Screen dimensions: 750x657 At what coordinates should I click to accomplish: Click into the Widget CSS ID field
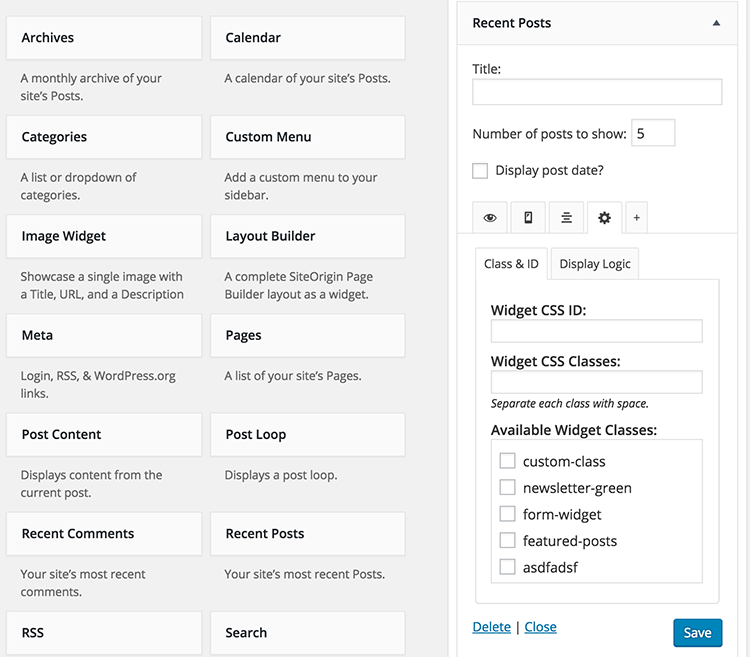[596, 331]
